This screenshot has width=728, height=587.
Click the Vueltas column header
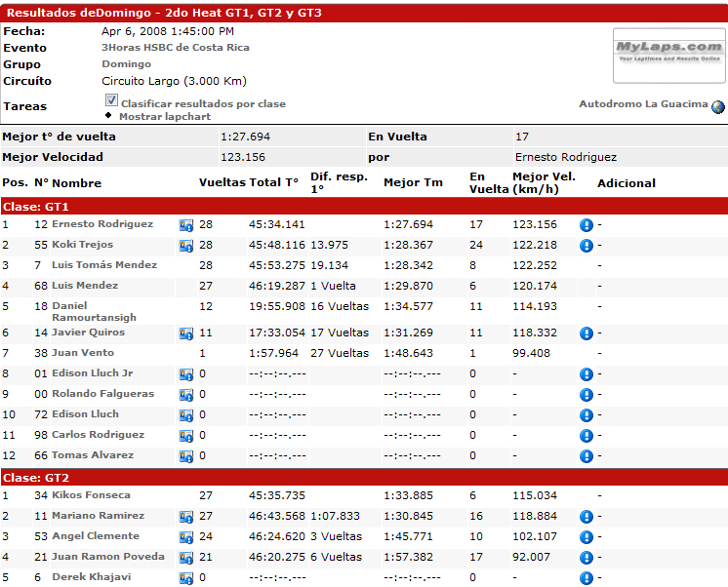pos(222,183)
